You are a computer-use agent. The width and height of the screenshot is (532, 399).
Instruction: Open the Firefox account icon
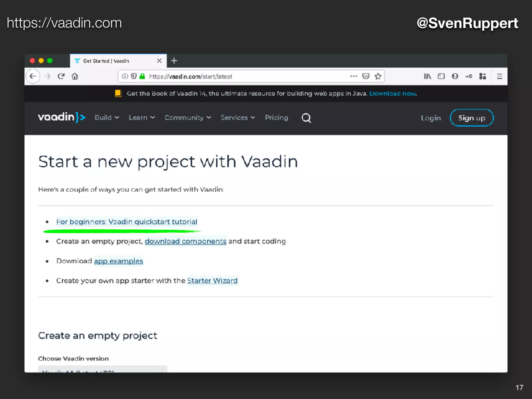[x=455, y=76]
